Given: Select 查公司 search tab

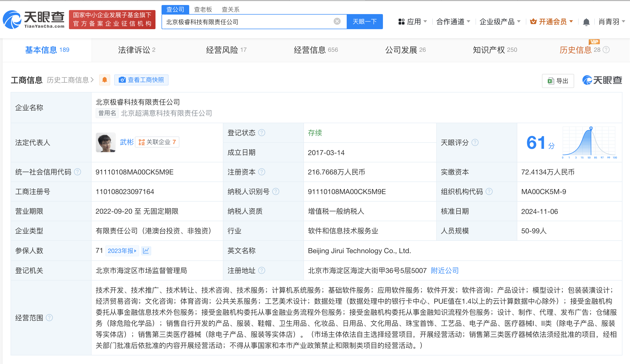Looking at the screenshot, I should 175,10.
